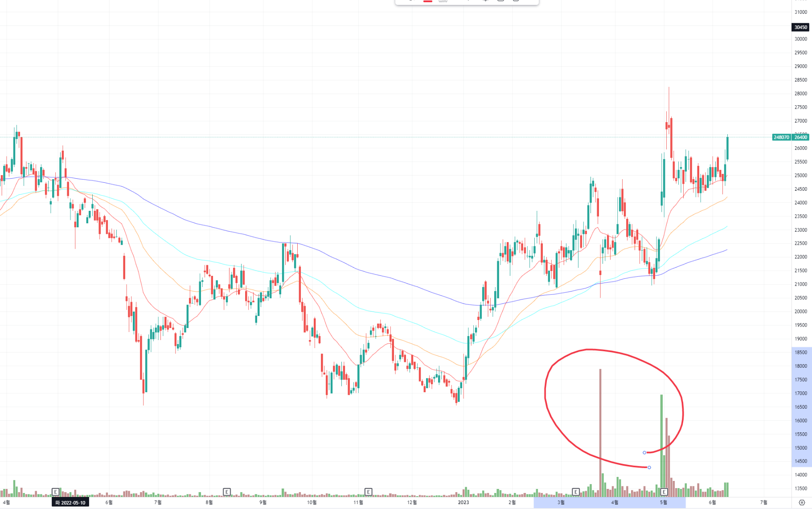Screen dimensions: 812x509
Task: Click the tall green volume bar in May
Action: pyautogui.click(x=661, y=446)
